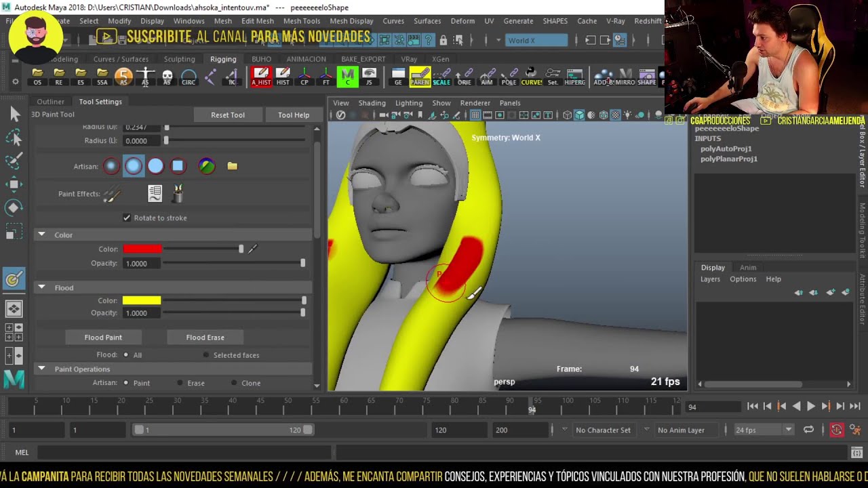Collapse the Paint Operations section
Viewport: 868px width, 488px height.
pos(41,369)
